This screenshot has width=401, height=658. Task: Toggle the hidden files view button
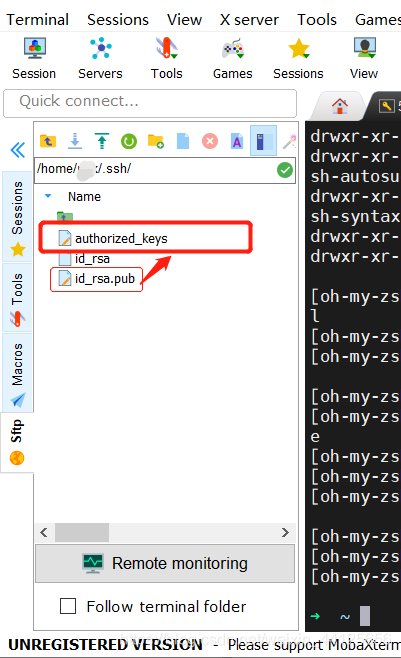click(x=263, y=141)
